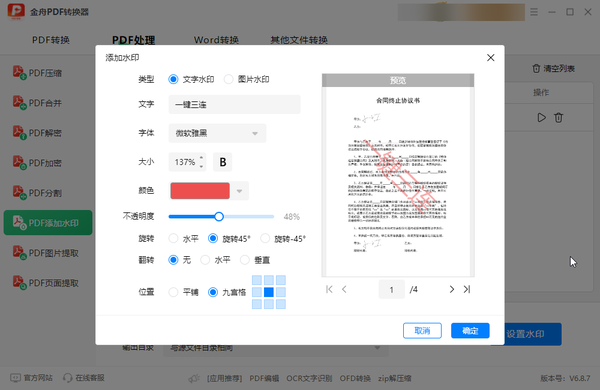Click the 取消 button

(x=422, y=331)
